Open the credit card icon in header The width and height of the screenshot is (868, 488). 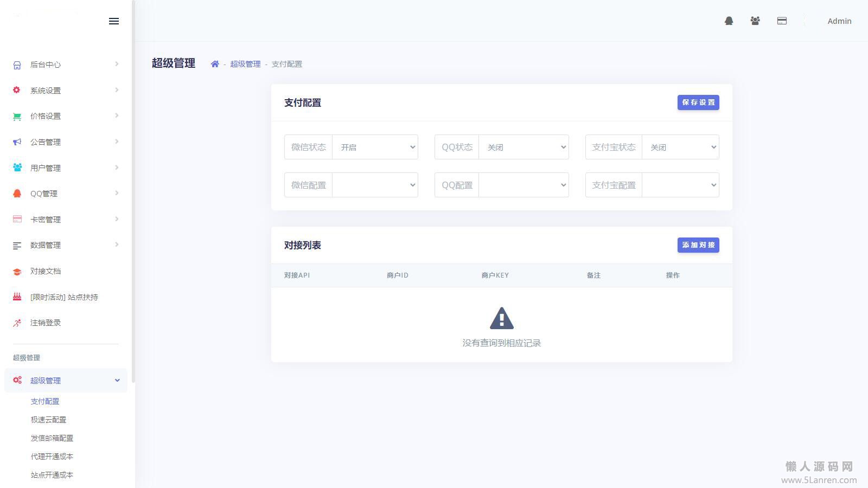point(782,21)
